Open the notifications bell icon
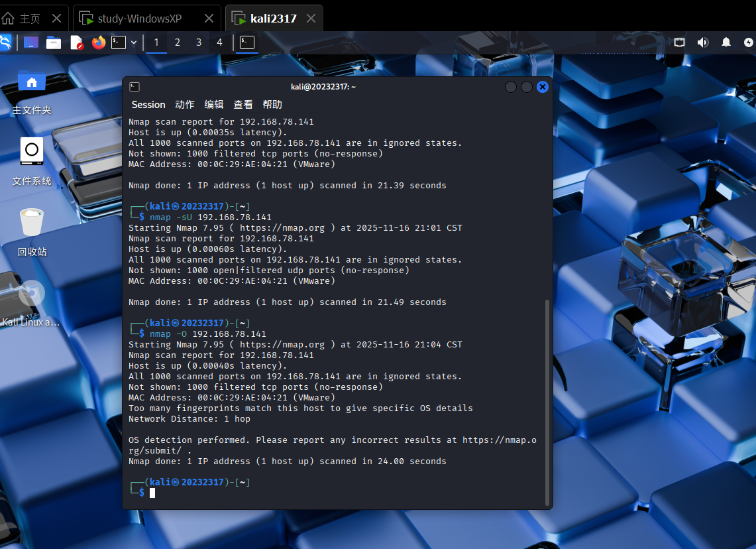The height and width of the screenshot is (549, 756). point(726,42)
